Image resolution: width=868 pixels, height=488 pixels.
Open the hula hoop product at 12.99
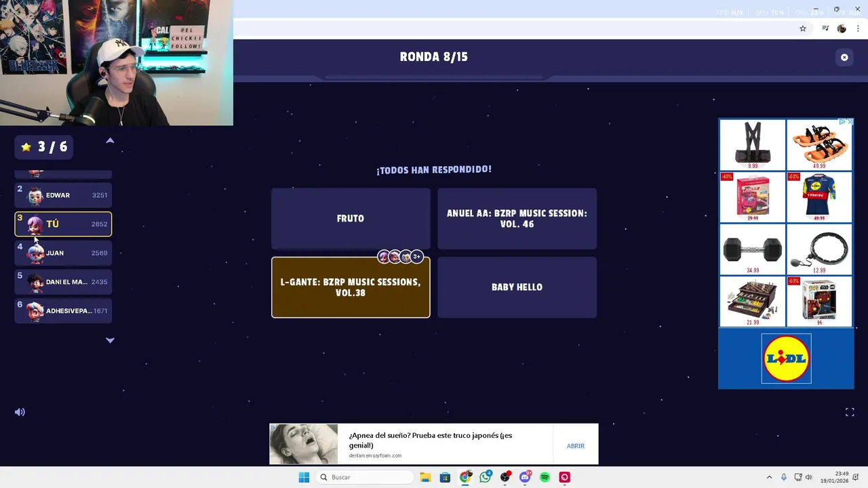tap(819, 250)
